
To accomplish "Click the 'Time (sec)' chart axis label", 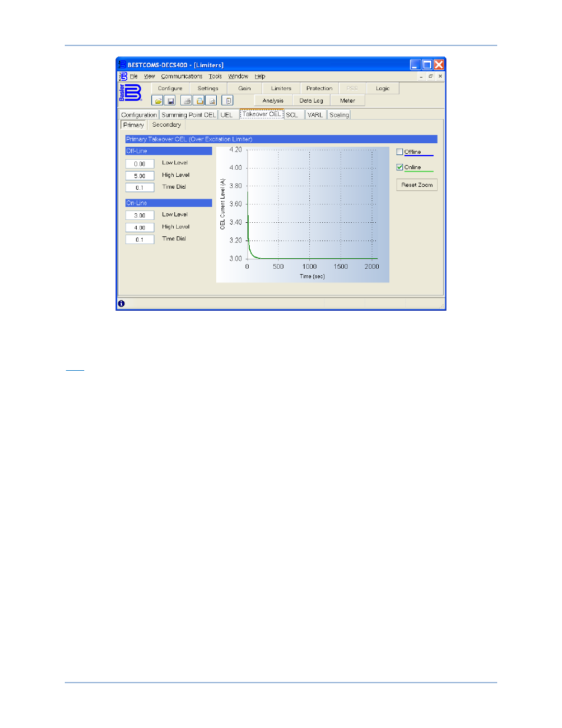I will [x=312, y=276].
